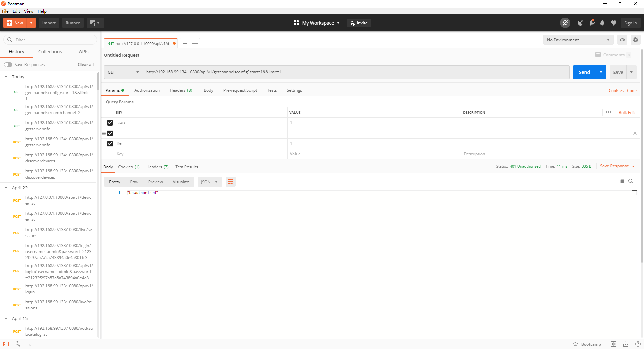This screenshot has height=349, width=644.
Task: Click the Send button
Action: point(584,72)
